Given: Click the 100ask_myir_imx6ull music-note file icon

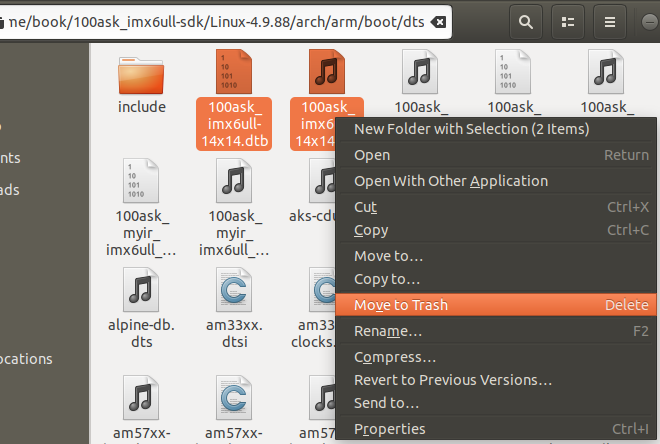Looking at the screenshot, I should 234,181.
